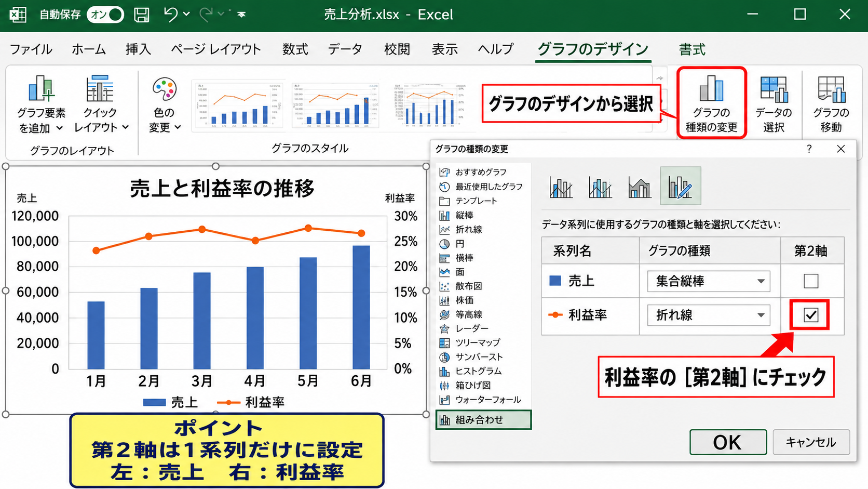Select the first combo chart subtype icon

point(561,187)
